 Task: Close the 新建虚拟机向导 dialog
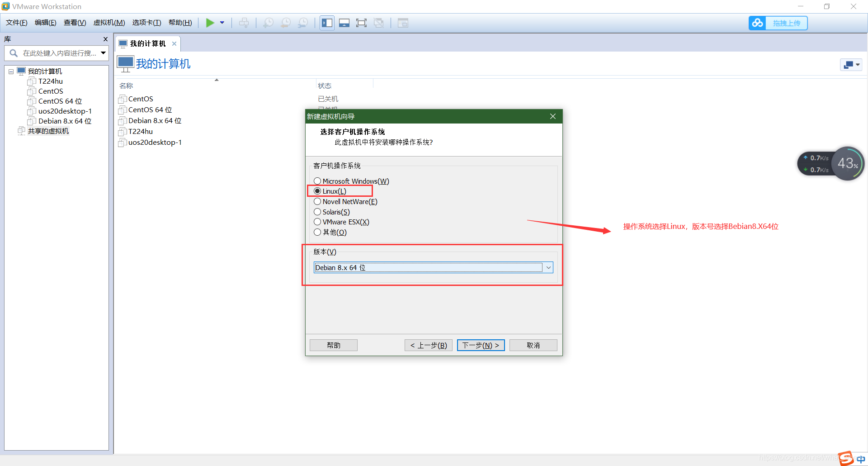552,116
